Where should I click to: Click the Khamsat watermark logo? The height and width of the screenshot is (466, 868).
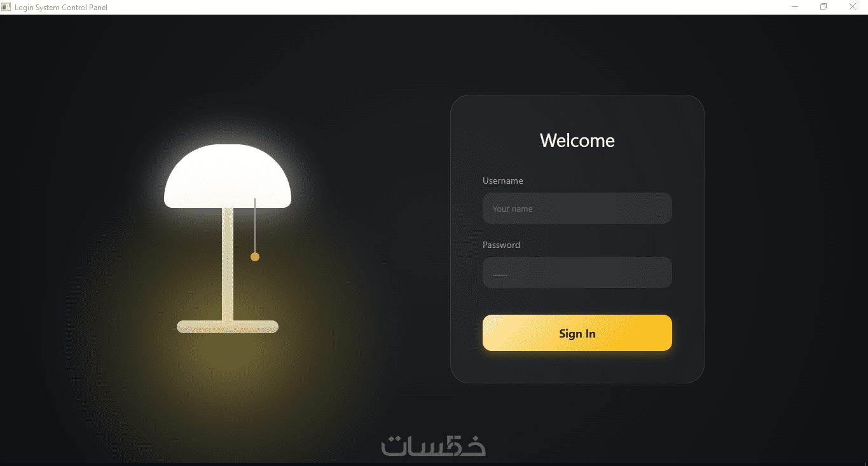[434, 445]
